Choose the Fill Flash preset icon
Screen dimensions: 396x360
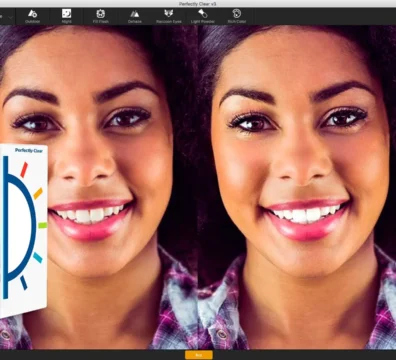101,14
